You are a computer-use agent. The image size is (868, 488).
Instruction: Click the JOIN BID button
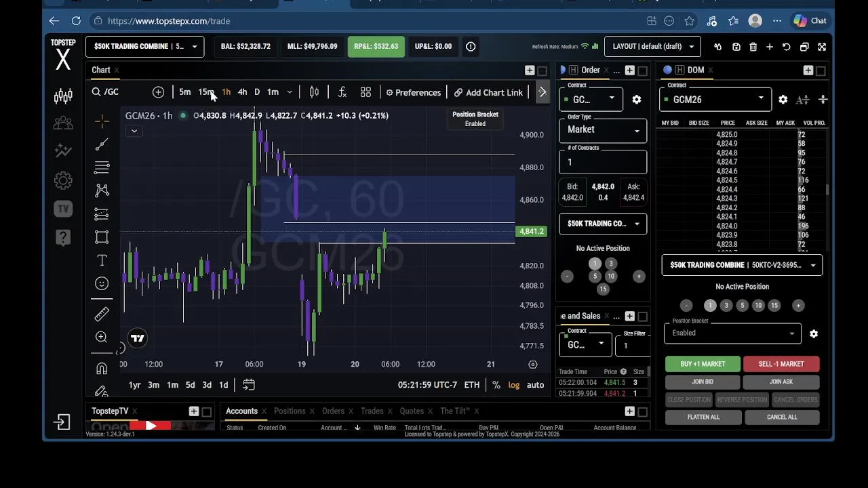click(703, 382)
